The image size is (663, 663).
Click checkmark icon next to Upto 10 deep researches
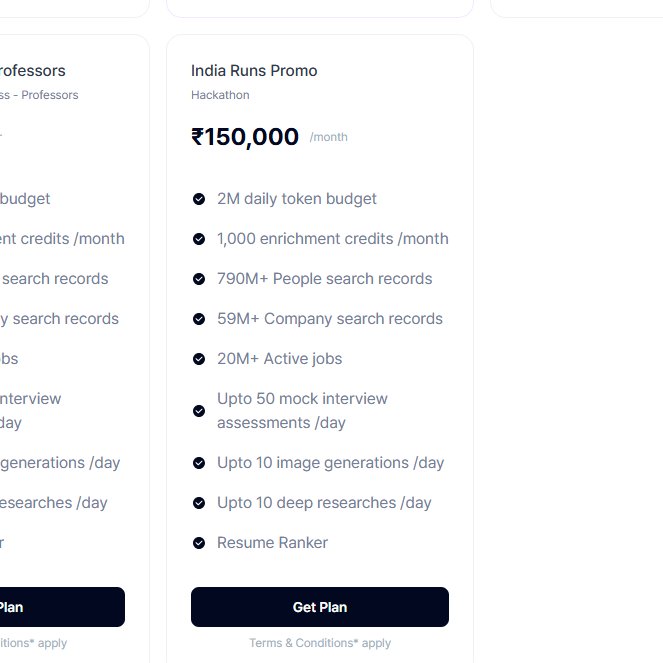[x=199, y=503]
